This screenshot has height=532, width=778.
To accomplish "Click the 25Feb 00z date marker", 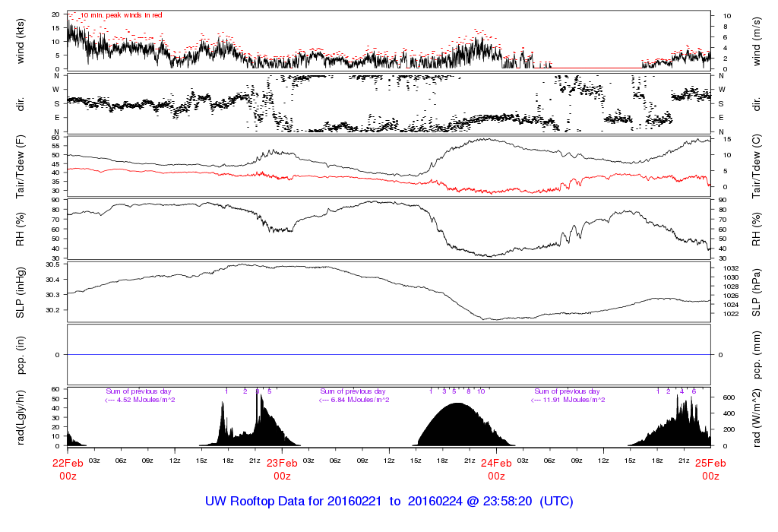I will click(710, 469).
